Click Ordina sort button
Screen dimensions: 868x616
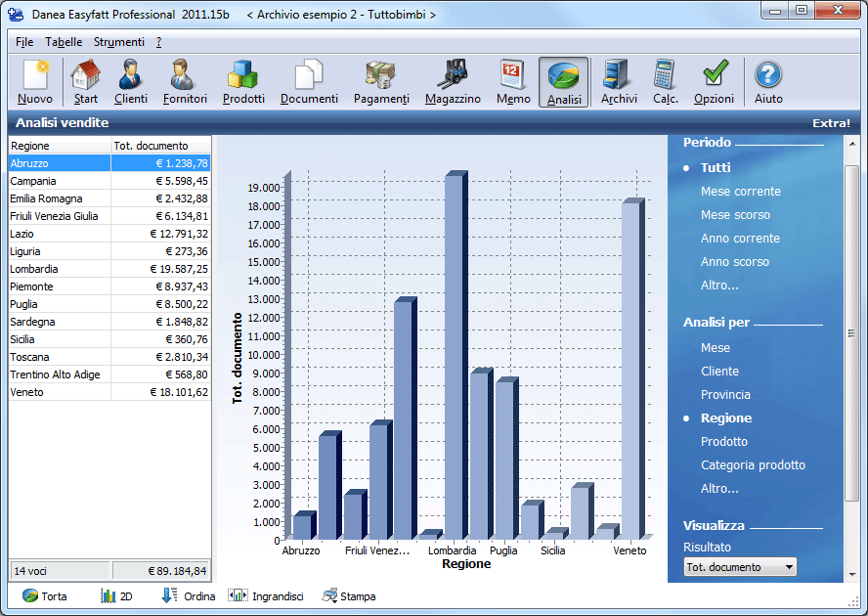tap(189, 596)
